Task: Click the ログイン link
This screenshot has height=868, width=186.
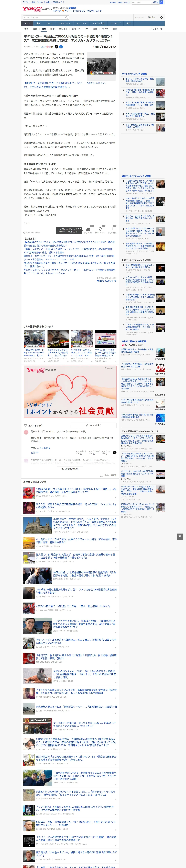Action: pyautogui.click(x=57, y=11)
